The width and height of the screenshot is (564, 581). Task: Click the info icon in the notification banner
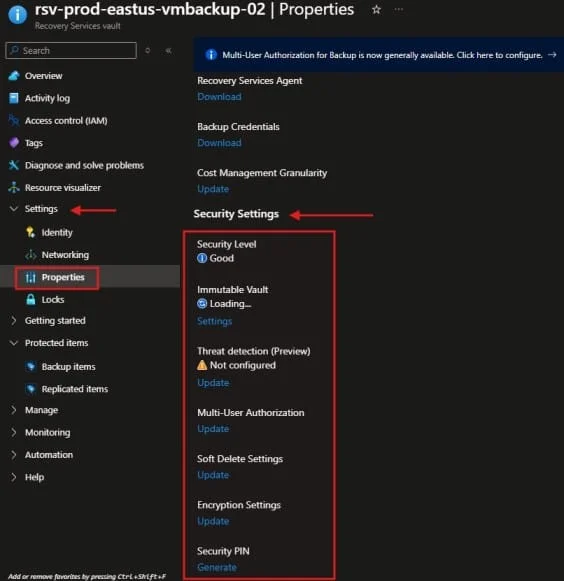pos(211,55)
